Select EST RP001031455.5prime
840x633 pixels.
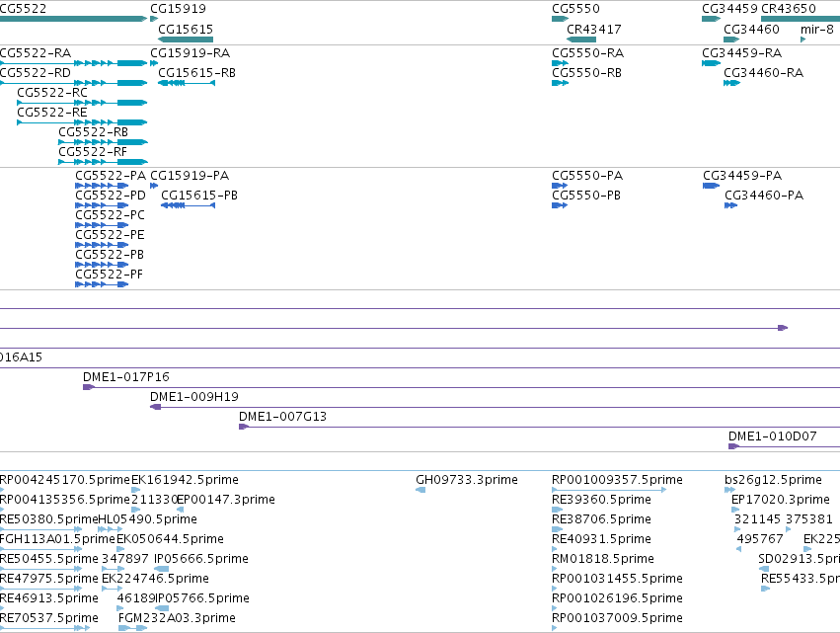[x=617, y=580]
